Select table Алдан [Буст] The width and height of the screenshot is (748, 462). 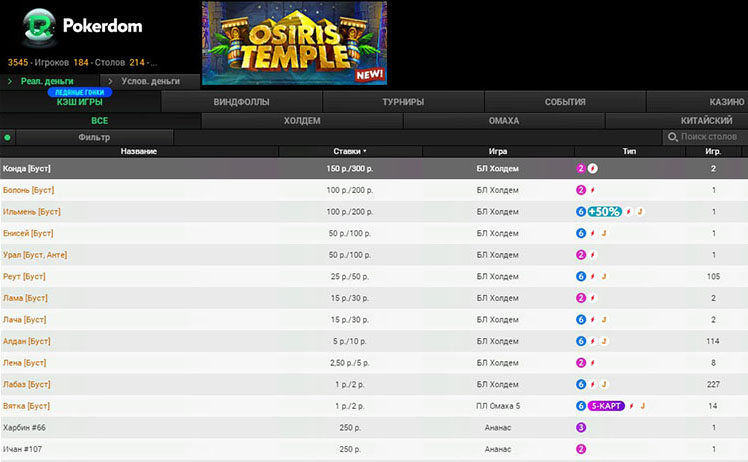click(x=374, y=341)
